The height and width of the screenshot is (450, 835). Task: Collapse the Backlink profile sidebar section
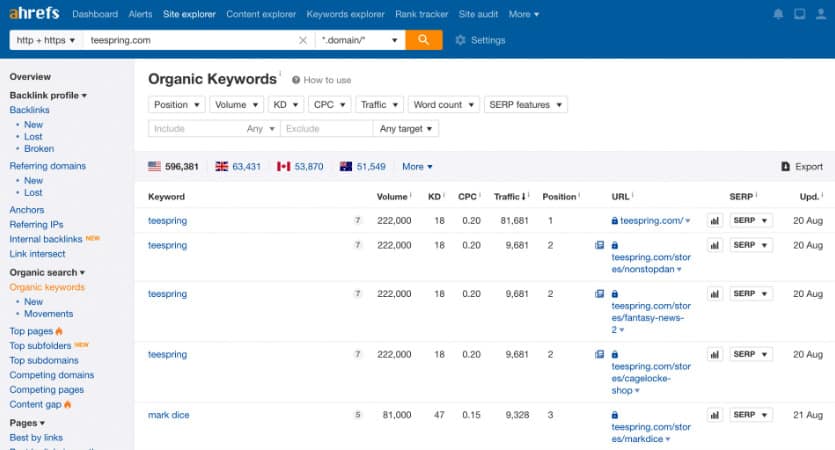point(47,95)
